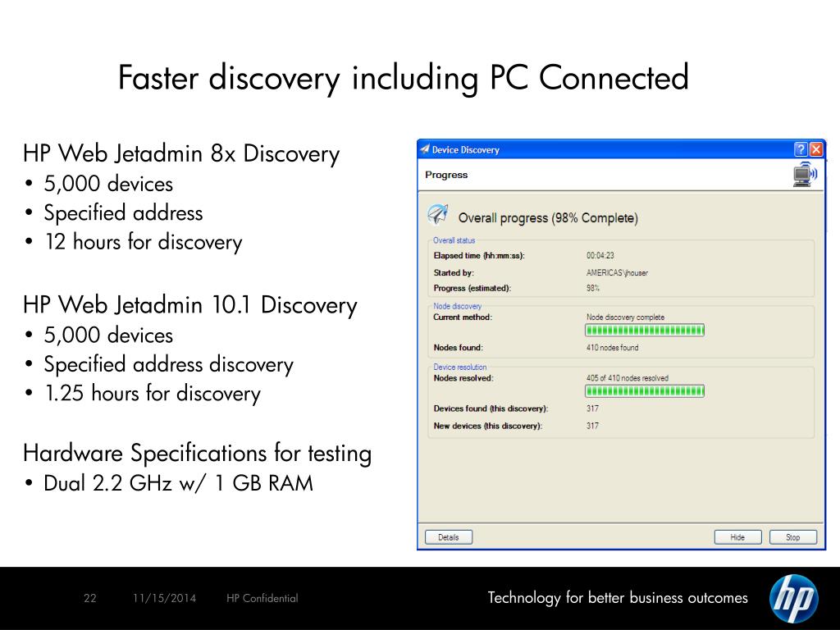Click the Hide button

click(737, 537)
